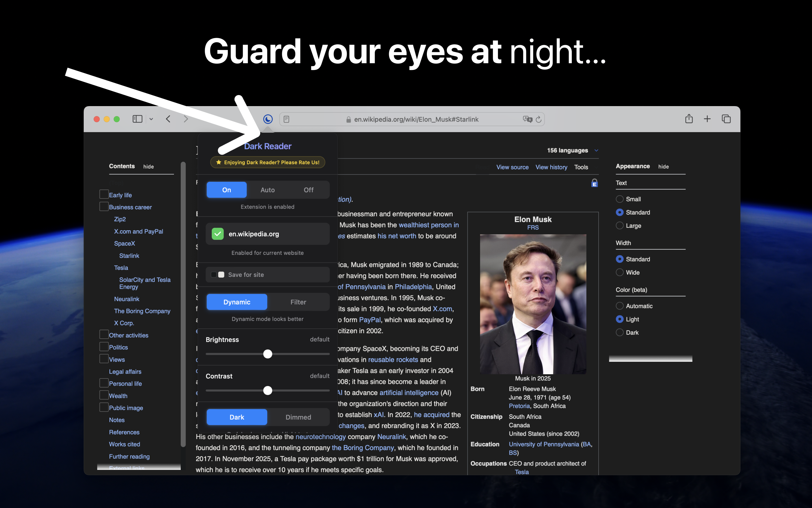Select Standard width option
Image resolution: width=812 pixels, height=508 pixels.
click(x=619, y=259)
